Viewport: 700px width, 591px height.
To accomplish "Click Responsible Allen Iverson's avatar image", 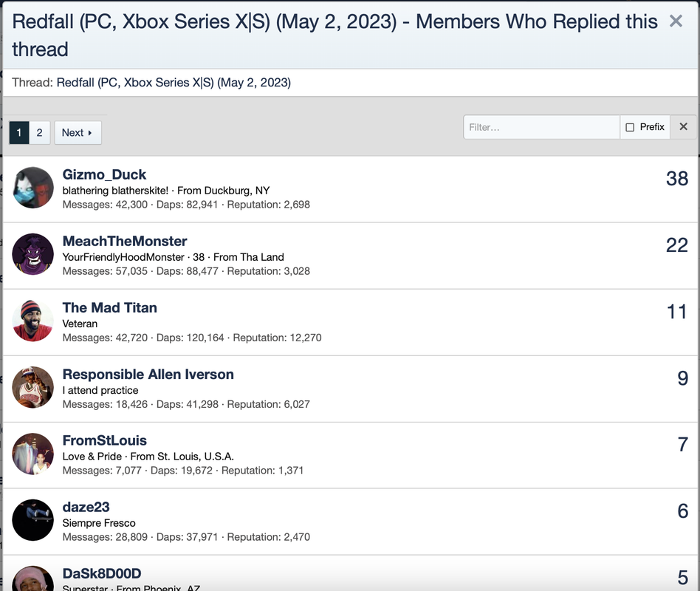I will point(33,387).
